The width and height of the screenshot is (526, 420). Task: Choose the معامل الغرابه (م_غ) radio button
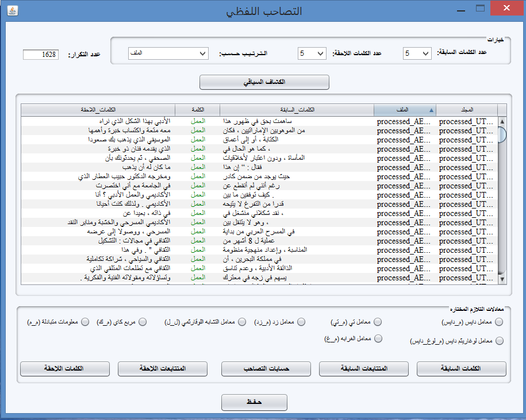(x=378, y=338)
